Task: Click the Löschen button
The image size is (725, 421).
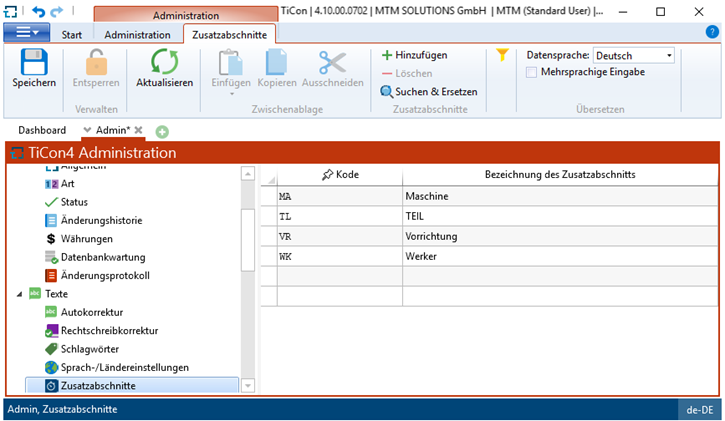Action: [407, 73]
